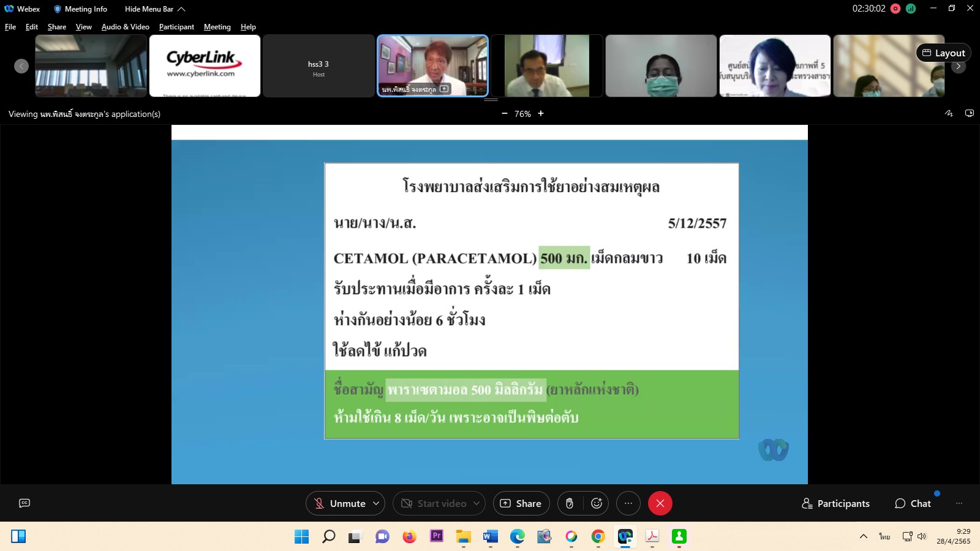Open the Audio & Video menu
Image resolution: width=980 pixels, height=551 pixels.
tap(125, 27)
